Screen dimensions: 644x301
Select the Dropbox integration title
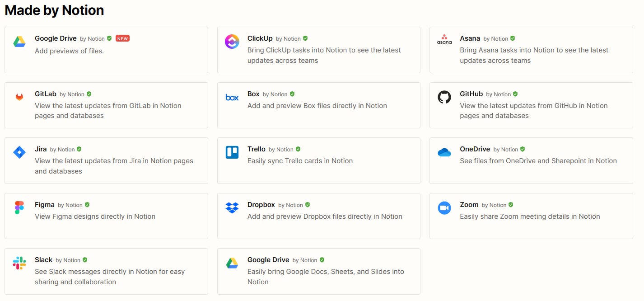[x=261, y=205]
